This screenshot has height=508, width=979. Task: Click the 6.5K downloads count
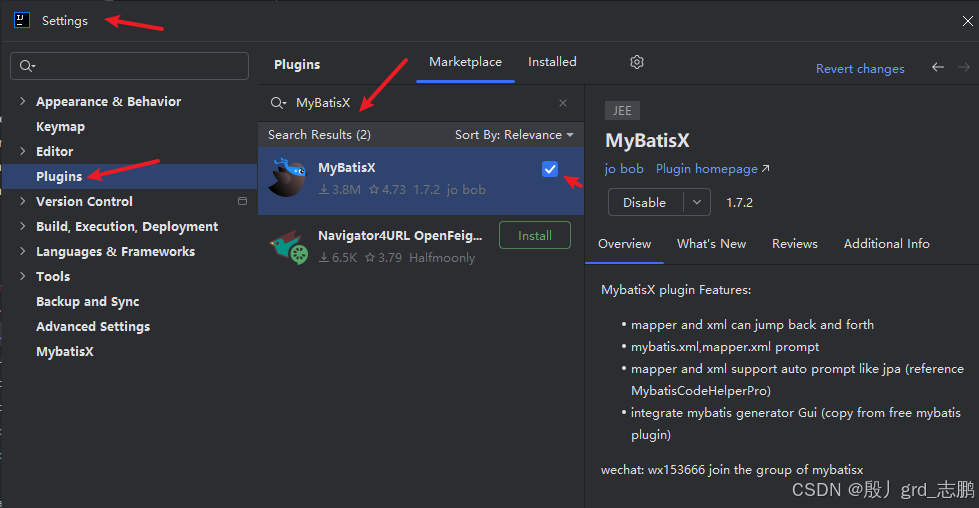click(x=338, y=257)
